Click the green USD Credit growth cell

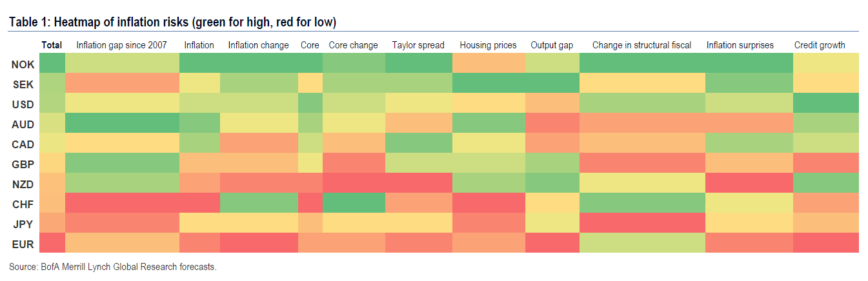(826, 104)
